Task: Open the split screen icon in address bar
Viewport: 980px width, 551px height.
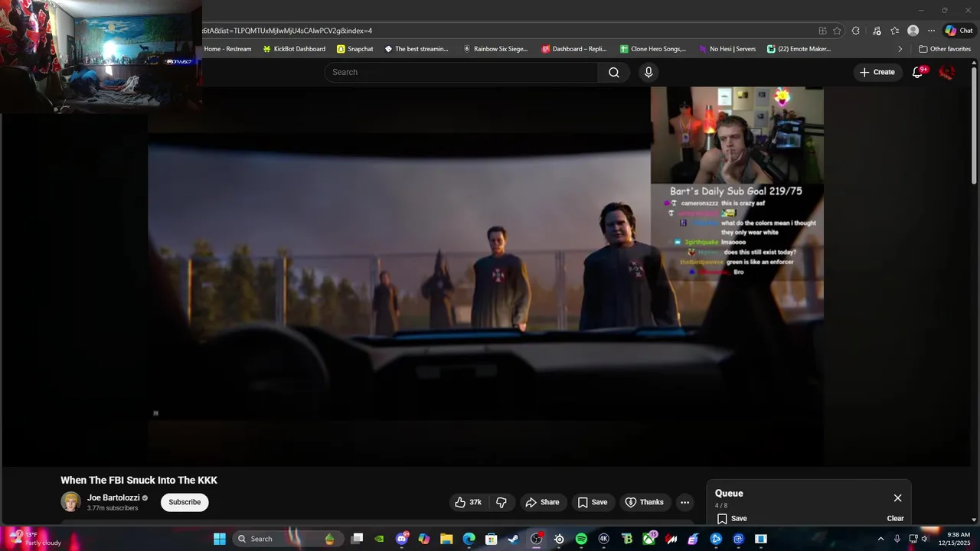Action: tap(822, 31)
